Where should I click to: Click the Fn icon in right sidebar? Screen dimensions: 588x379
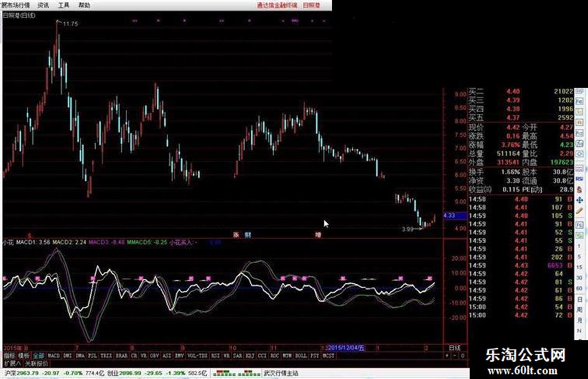(x=580, y=133)
